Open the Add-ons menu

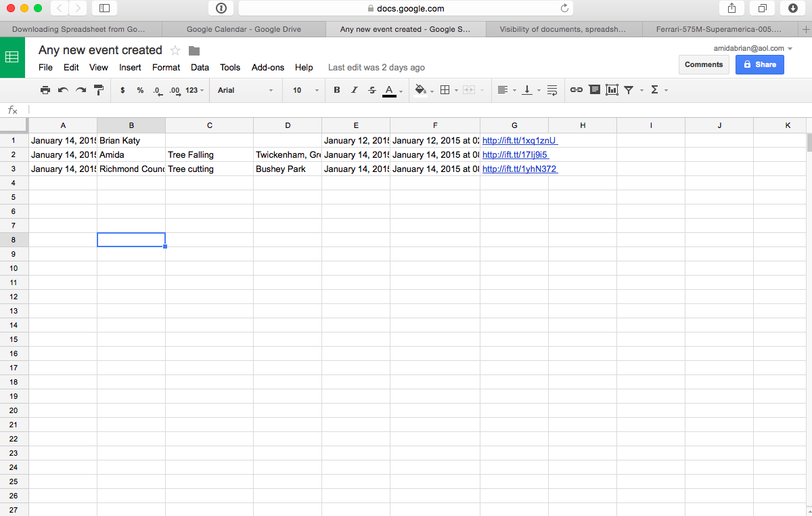pyautogui.click(x=268, y=68)
